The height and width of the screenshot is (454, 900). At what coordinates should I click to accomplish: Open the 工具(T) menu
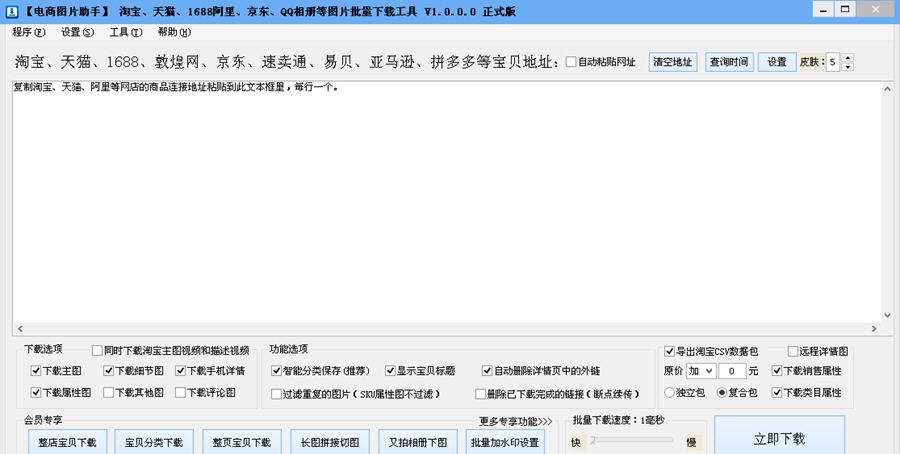126,32
